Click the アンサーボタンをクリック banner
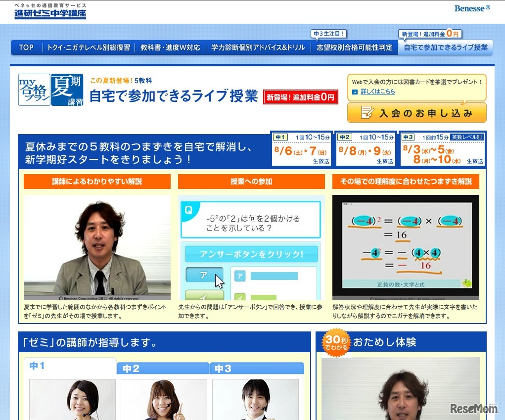The image size is (505, 420). coord(251,254)
